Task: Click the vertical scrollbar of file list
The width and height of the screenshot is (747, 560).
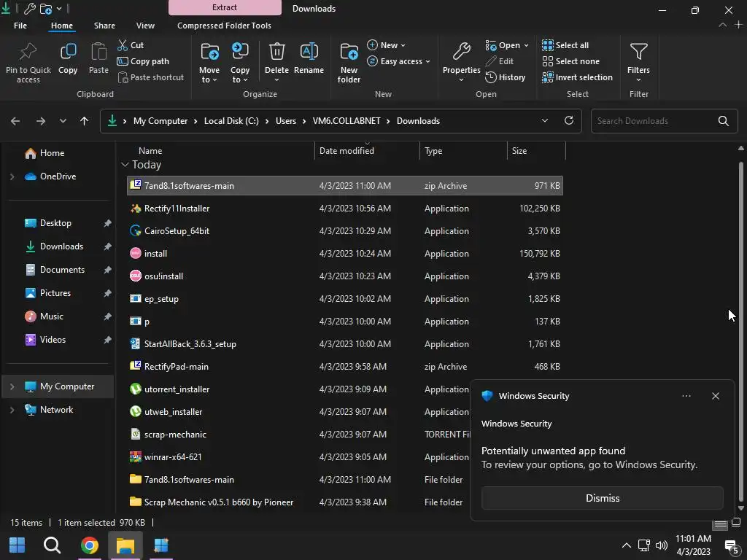Action: (741, 332)
